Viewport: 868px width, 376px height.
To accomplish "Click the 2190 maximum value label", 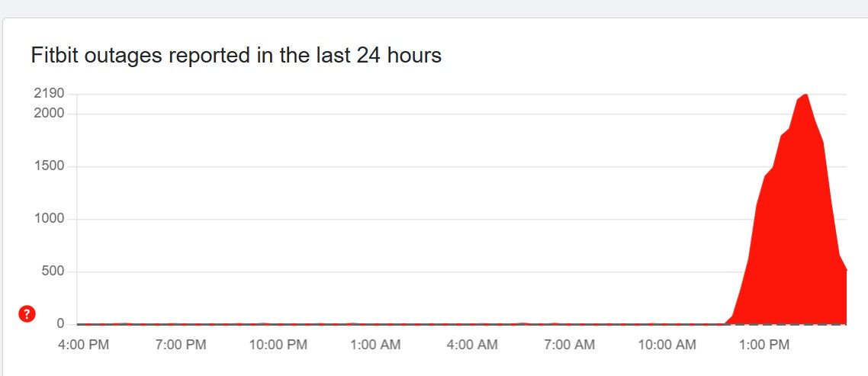I will [x=49, y=94].
